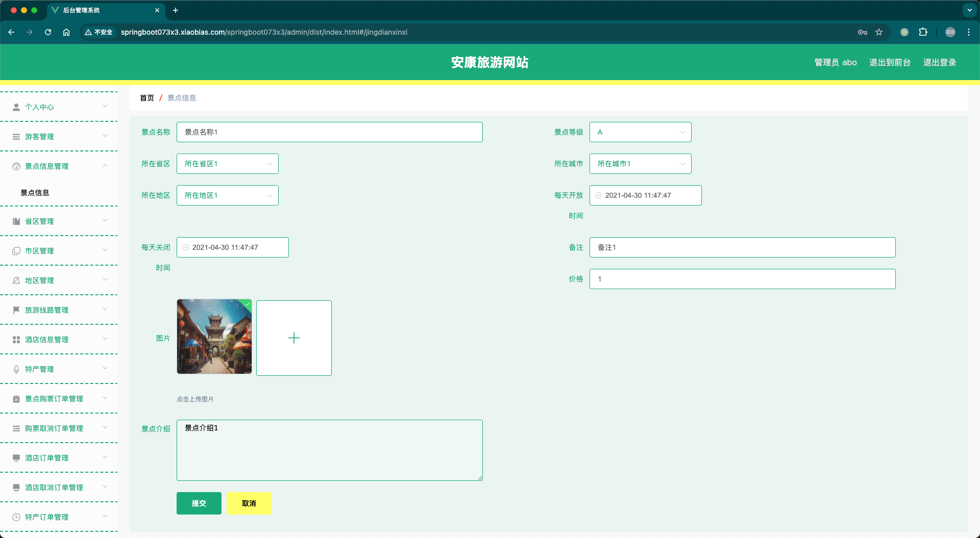The height and width of the screenshot is (538, 980).
Task: Click the 酒店信息管理 grid icon
Action: [x=16, y=340]
